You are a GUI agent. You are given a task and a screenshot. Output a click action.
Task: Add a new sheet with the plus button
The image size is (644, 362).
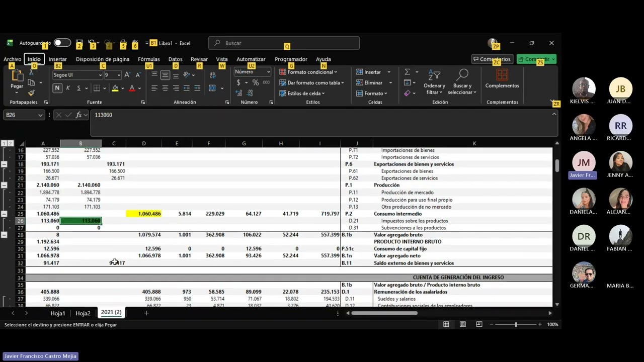tap(146, 313)
